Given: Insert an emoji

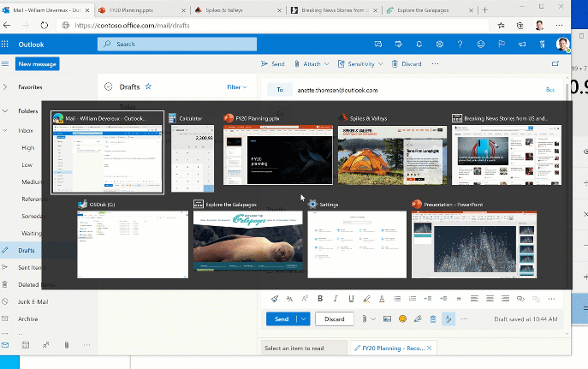Looking at the screenshot, I should pyautogui.click(x=402, y=318).
